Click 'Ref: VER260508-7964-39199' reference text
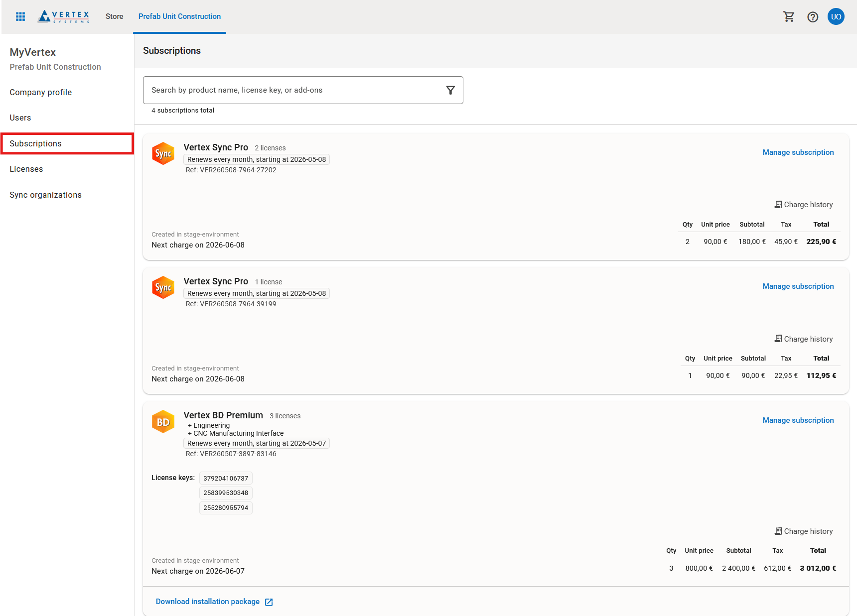857x616 pixels. point(231,304)
